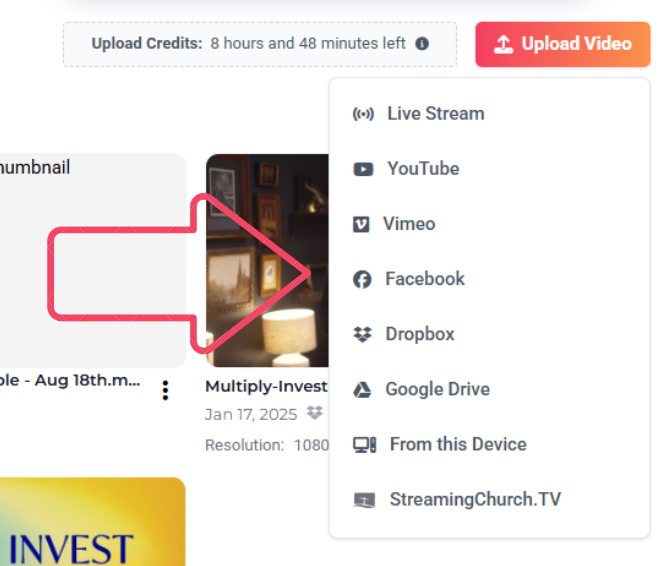Open the Multiply-Invest video thumbnail
The width and height of the screenshot is (669, 566).
click(x=267, y=260)
